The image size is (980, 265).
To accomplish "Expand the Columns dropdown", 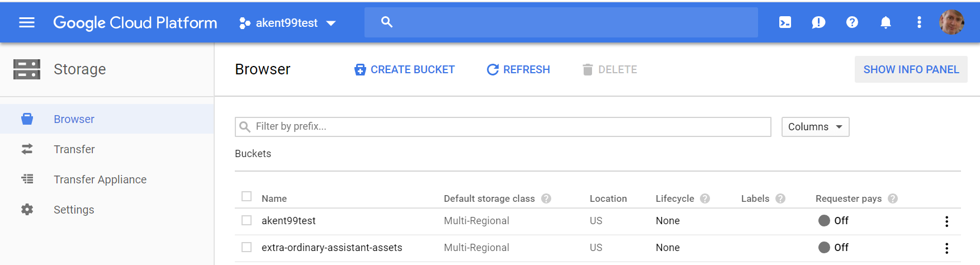I will pyautogui.click(x=815, y=127).
